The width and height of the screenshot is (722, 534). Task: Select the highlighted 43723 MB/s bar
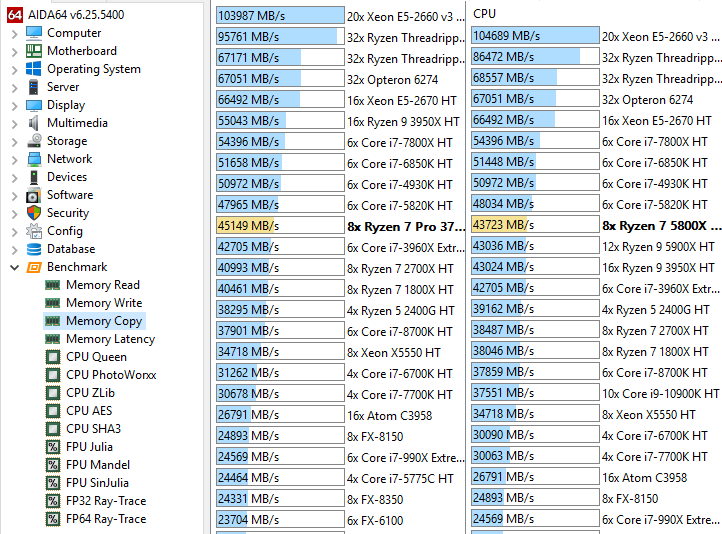[536, 225]
